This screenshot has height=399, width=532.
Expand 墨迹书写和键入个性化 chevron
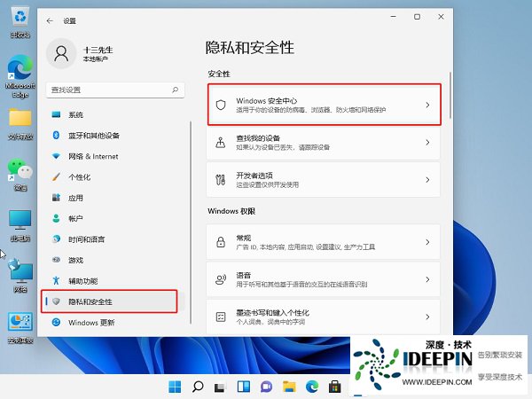[427, 317]
